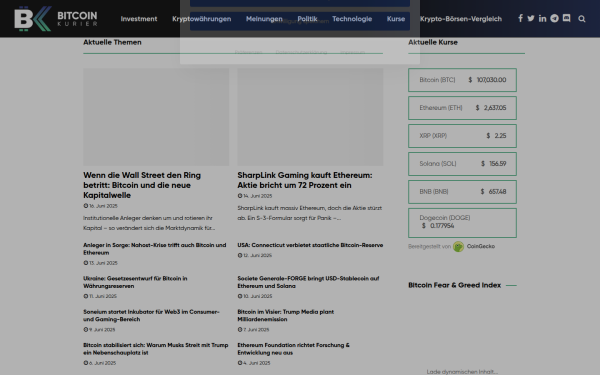600x375 pixels.
Task: Click the Bitcoin Kurier logo
Action: 56,18
